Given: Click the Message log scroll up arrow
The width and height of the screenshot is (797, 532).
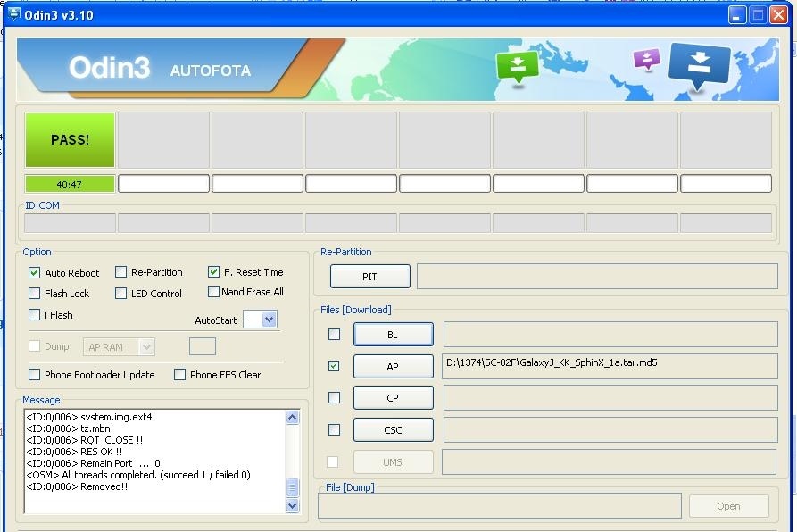Looking at the screenshot, I should click(292, 417).
